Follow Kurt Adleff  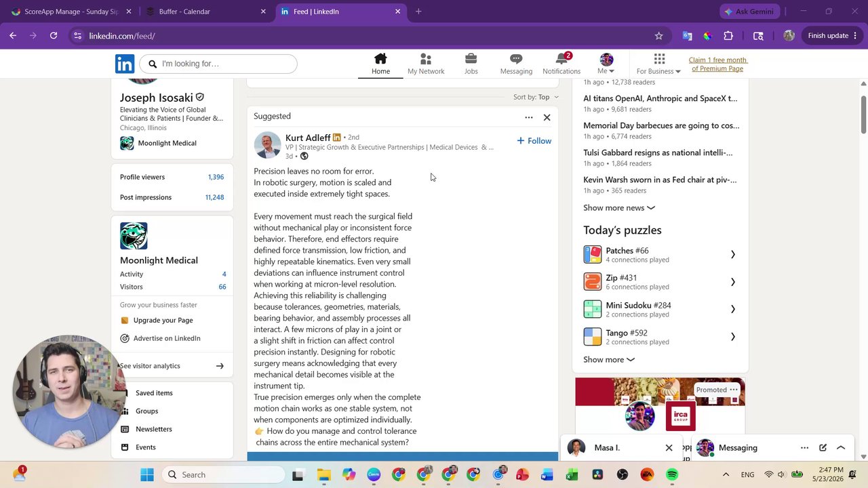coord(534,141)
